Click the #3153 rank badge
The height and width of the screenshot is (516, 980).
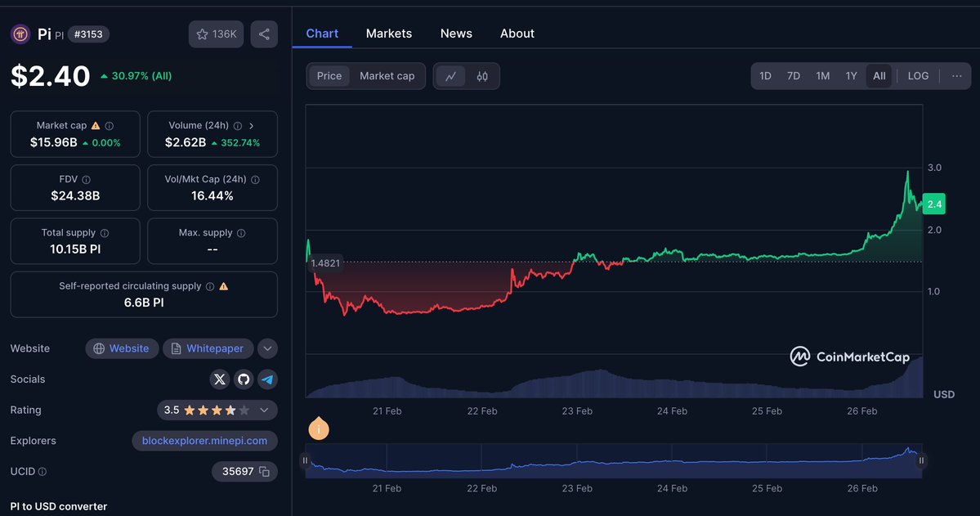click(88, 34)
